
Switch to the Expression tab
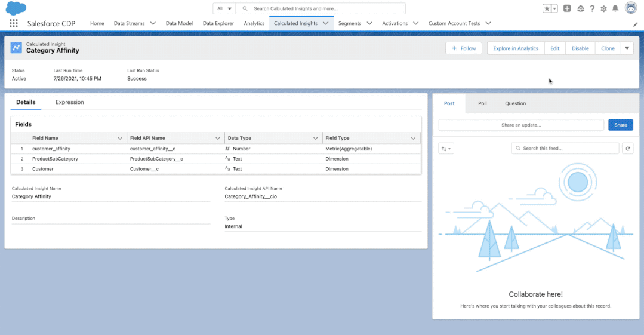point(70,102)
